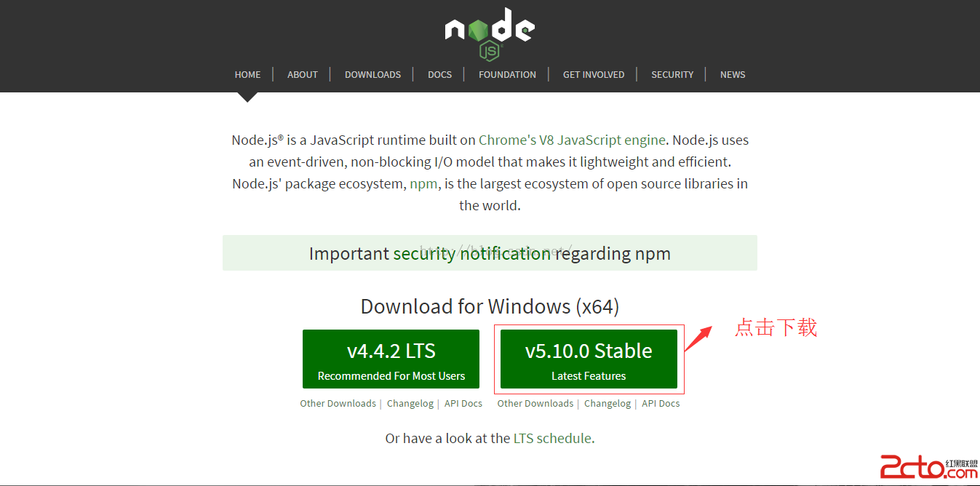
Task: Open the HOME navigation item
Action: point(247,74)
